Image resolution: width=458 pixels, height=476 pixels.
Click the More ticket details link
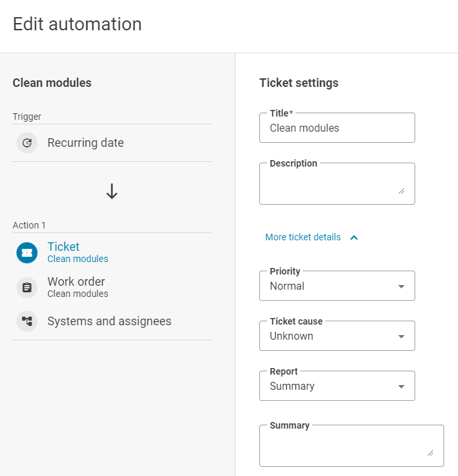click(303, 237)
